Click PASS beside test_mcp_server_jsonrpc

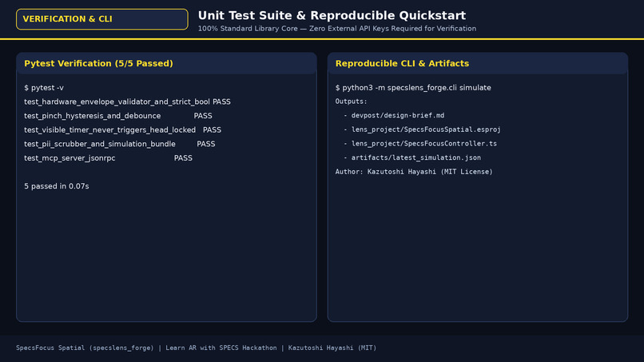[x=183, y=158]
